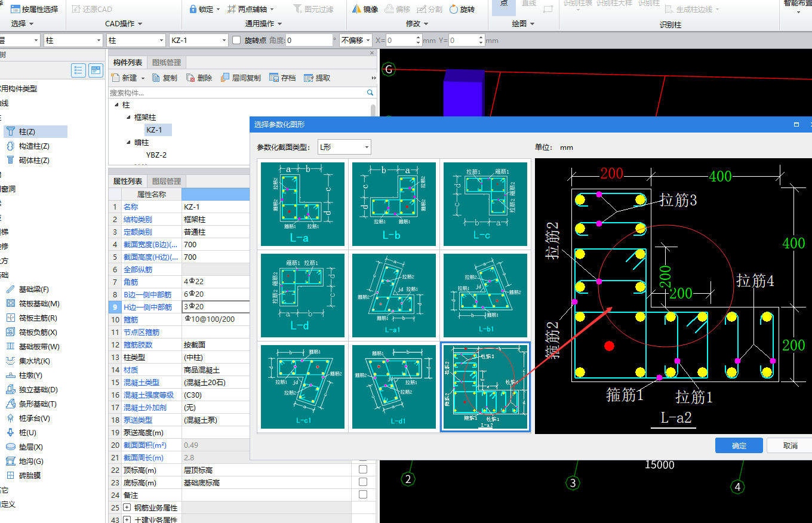Switch to detailed view icon in navigation
Image resolution: width=812 pixels, height=523 pixels.
tap(96, 70)
